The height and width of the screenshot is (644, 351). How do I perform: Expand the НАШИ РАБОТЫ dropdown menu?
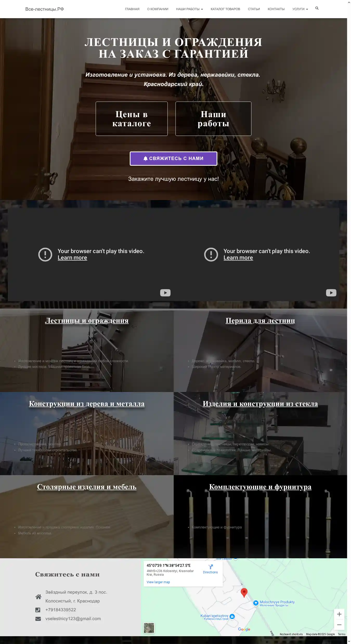(x=189, y=9)
